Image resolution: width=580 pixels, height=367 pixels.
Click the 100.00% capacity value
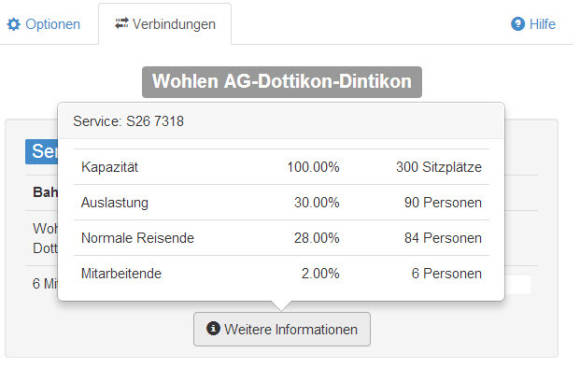[313, 167]
